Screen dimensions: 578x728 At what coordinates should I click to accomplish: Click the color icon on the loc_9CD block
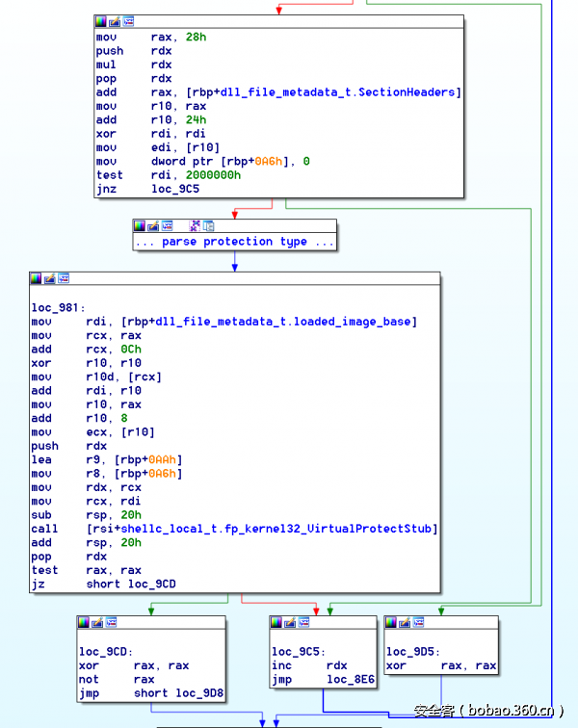point(85,623)
